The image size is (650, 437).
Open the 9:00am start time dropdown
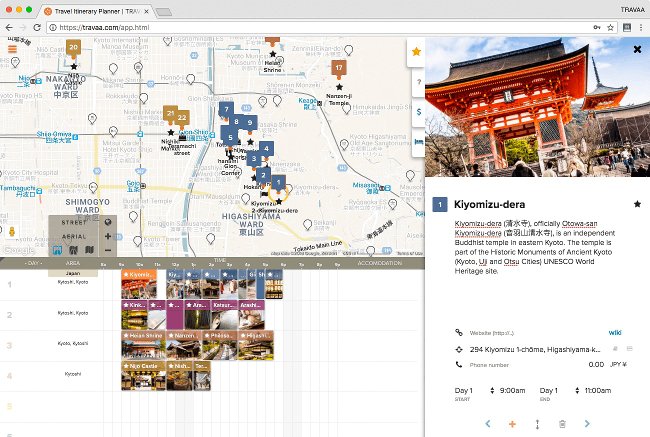click(x=512, y=391)
